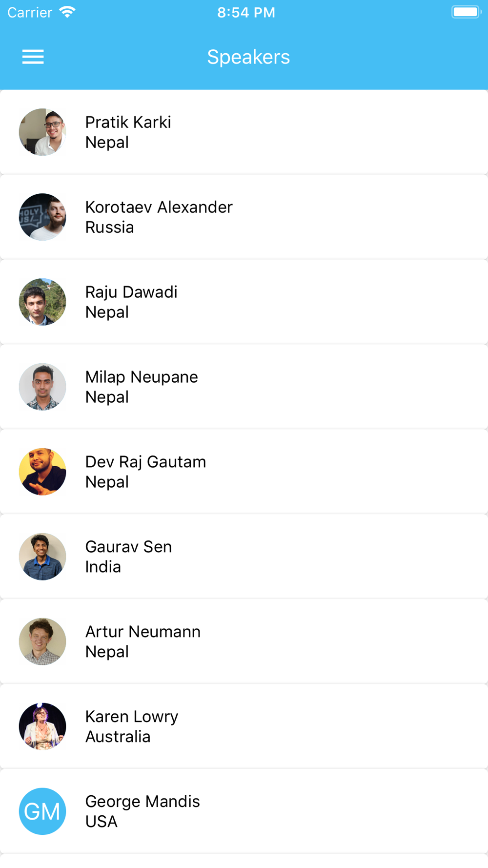Image resolution: width=488 pixels, height=868 pixels.
Task: Tap Korotaev Alexander's avatar picture
Action: coord(42,217)
